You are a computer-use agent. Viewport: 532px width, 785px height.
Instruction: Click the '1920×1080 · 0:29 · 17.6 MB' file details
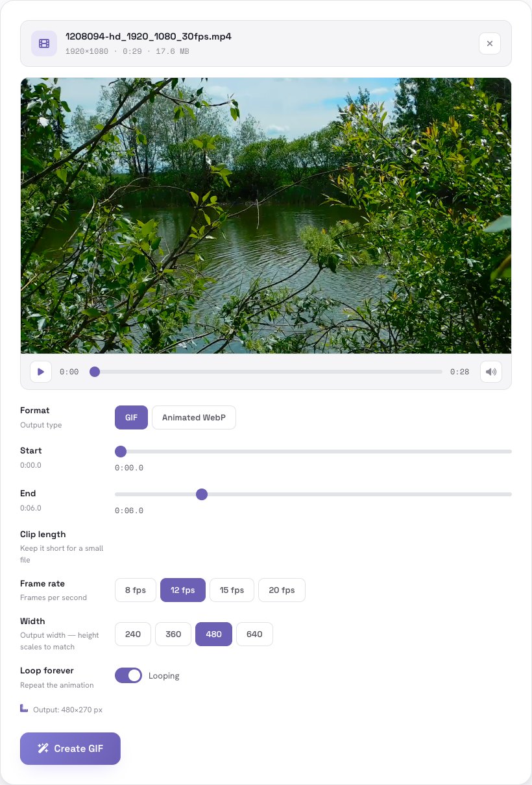(x=127, y=51)
